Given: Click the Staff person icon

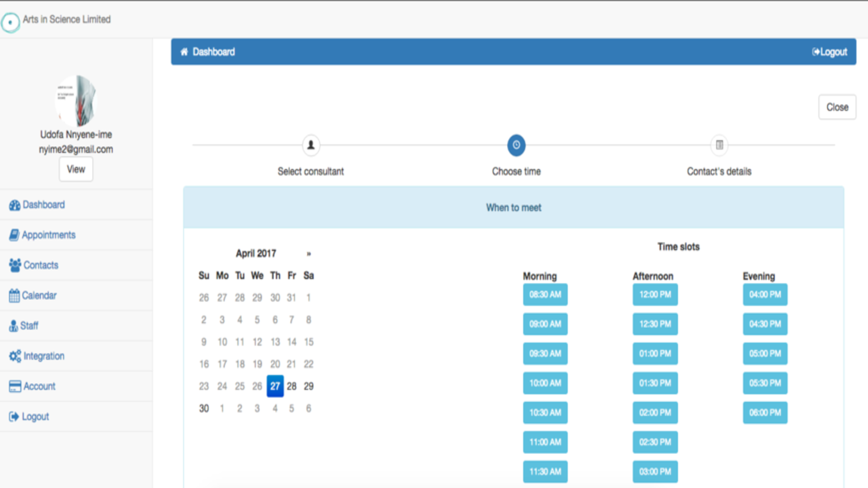Looking at the screenshot, I should pos(13,326).
